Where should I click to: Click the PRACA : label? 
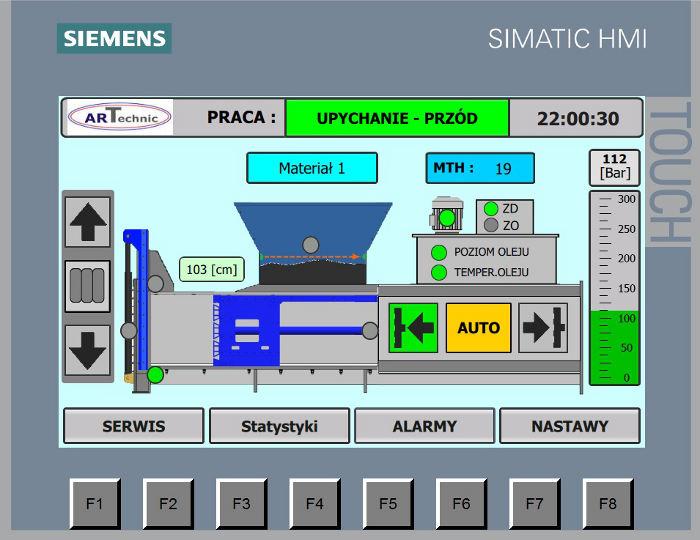[x=241, y=117]
